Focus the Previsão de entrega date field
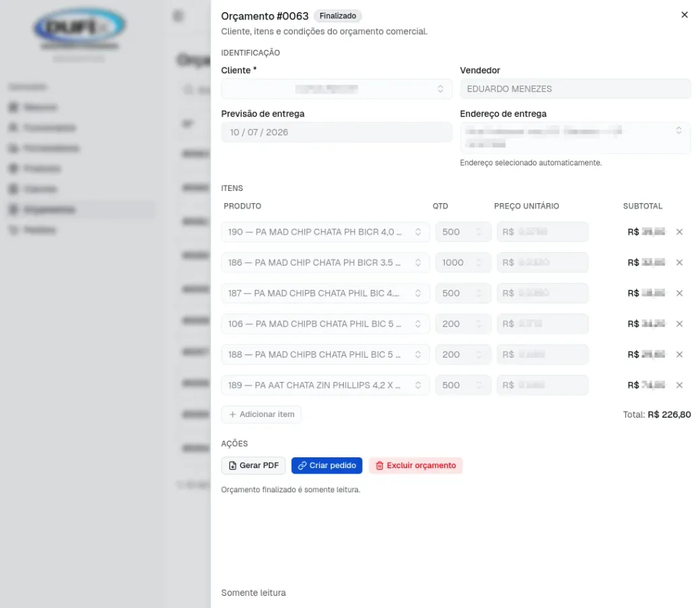 pos(336,132)
